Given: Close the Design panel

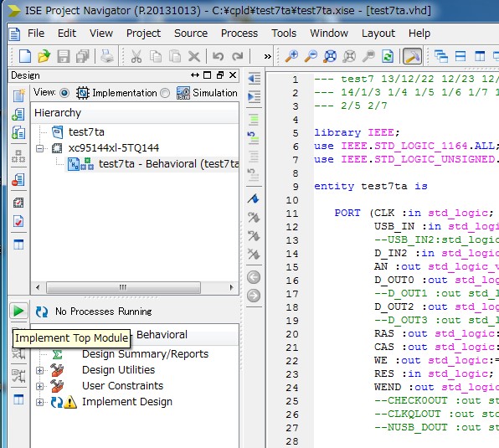Looking at the screenshot, I should [x=233, y=75].
